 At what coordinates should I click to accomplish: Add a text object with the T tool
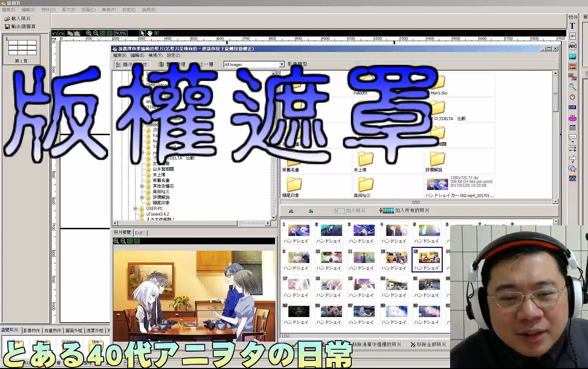click(x=573, y=26)
